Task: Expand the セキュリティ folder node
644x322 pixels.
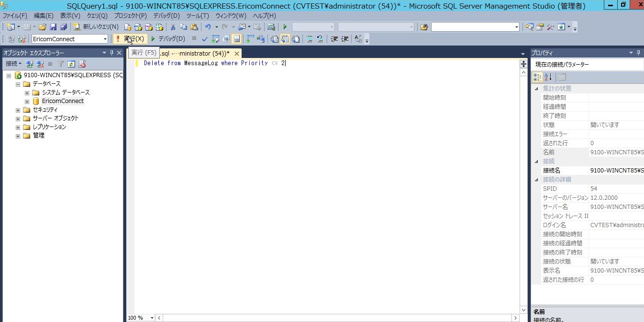Action: (18, 110)
